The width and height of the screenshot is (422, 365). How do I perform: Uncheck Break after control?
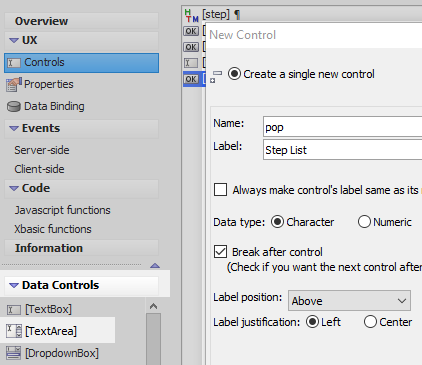(220, 252)
